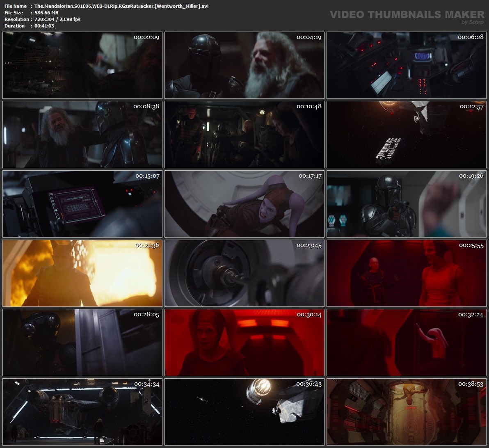Select the fire explosion thumbnail at 00:21:36
489x448 pixels.
coord(82,273)
